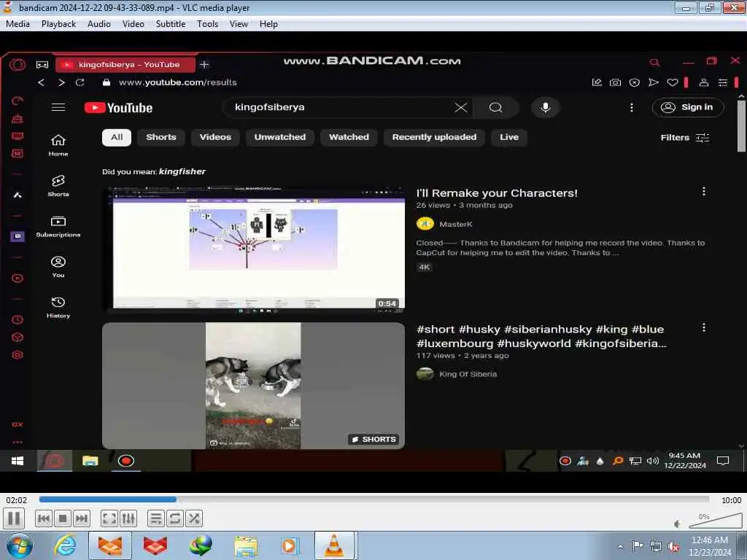Image resolution: width=747 pixels, height=560 pixels.
Task: Toggle VLC random shuffle
Action: pyautogui.click(x=194, y=518)
